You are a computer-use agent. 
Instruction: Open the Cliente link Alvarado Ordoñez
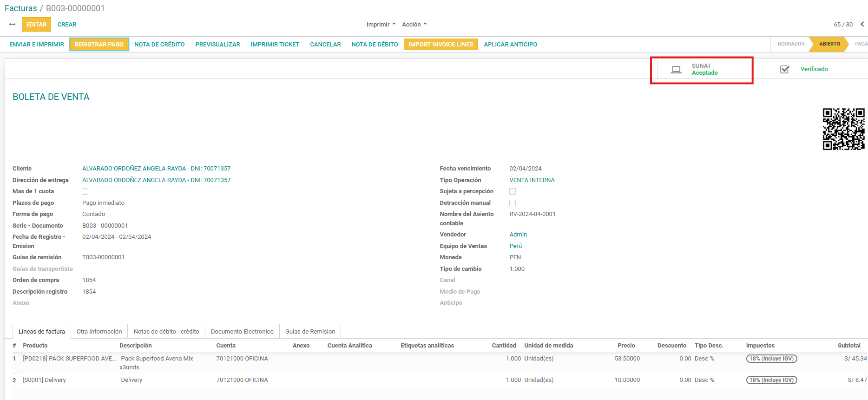point(156,169)
